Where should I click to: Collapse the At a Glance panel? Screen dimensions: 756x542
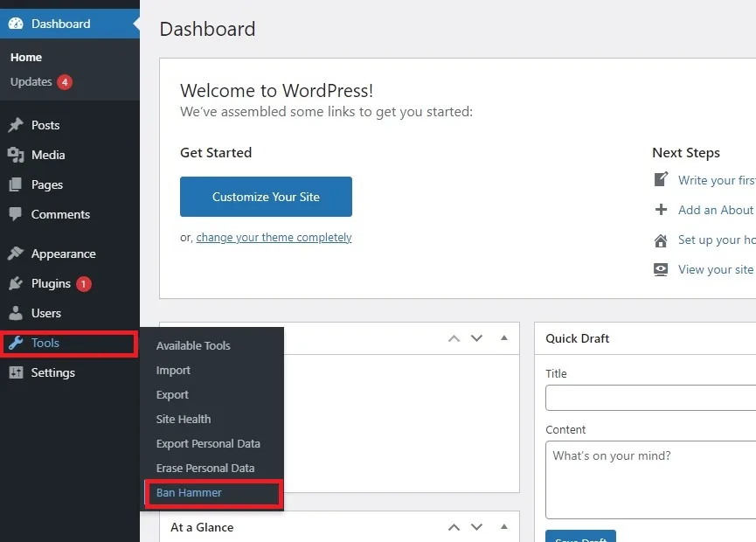(503, 526)
